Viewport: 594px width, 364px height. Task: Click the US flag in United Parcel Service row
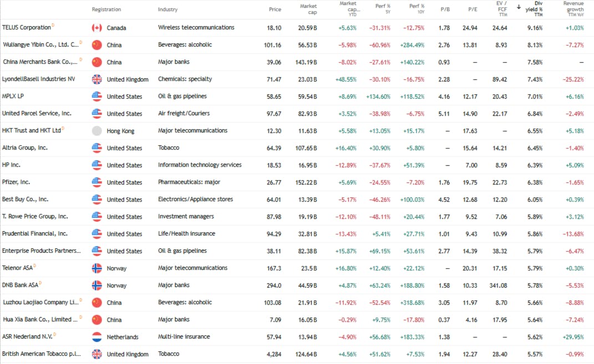pyautogui.click(x=97, y=114)
